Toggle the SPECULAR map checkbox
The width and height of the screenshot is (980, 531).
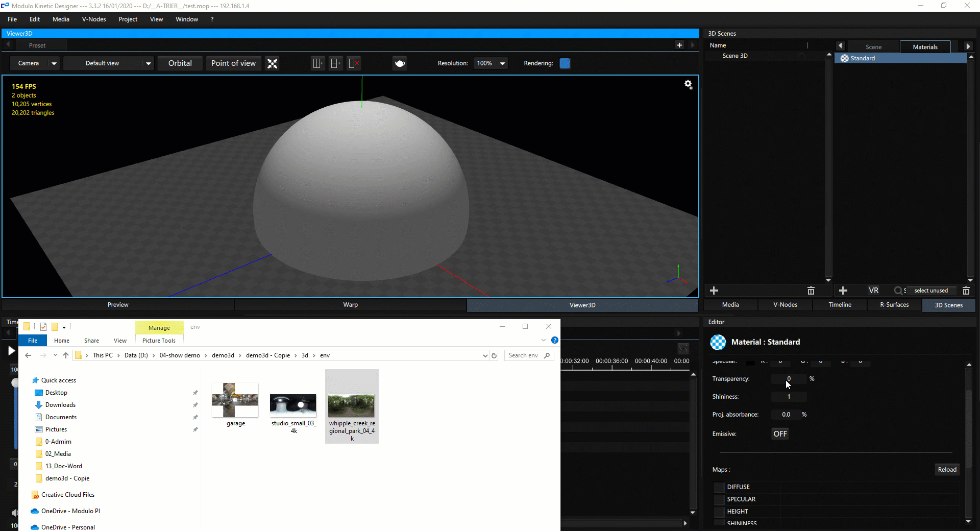(719, 499)
